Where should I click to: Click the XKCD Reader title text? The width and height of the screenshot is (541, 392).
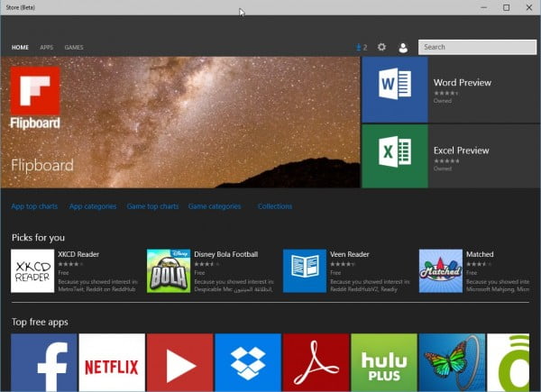click(x=78, y=254)
